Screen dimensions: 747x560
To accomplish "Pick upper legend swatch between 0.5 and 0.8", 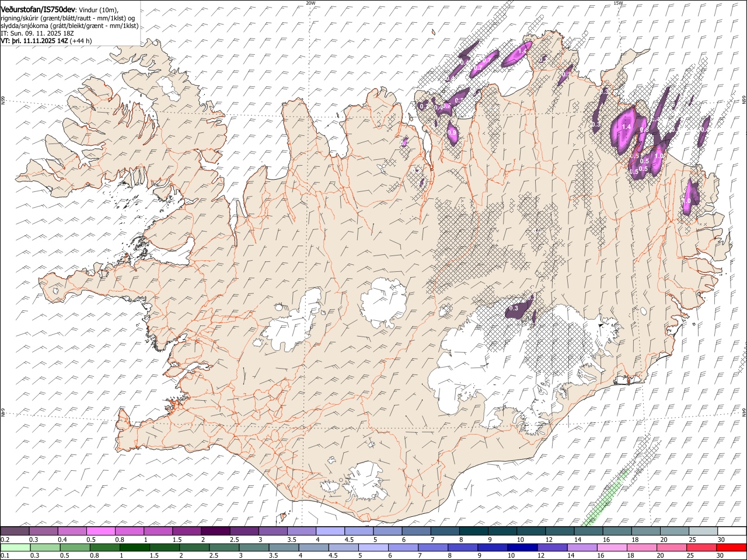I will (100, 531).
